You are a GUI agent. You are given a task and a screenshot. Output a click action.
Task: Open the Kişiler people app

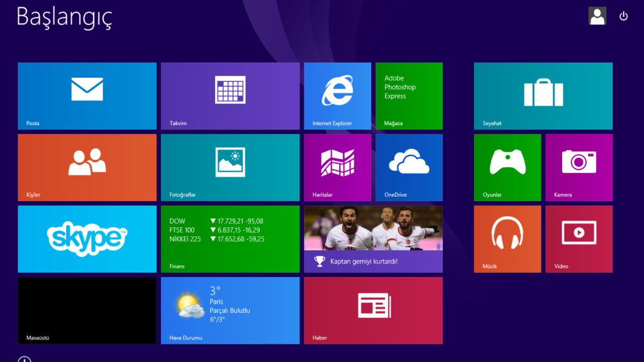click(87, 167)
